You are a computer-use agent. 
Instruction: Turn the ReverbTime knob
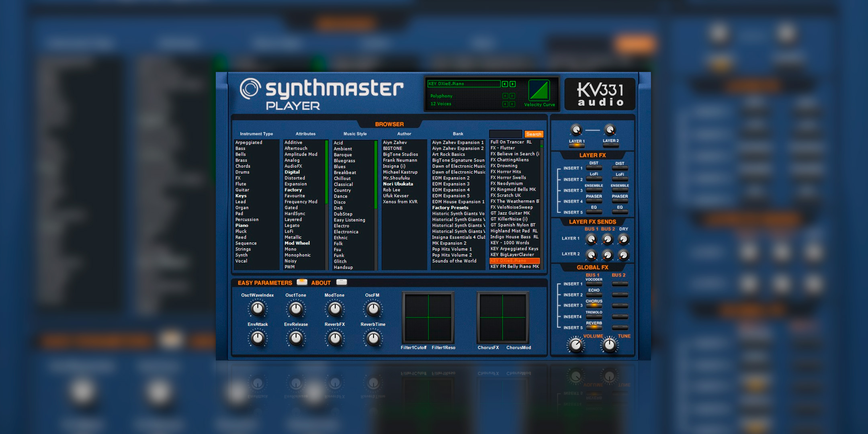point(373,338)
